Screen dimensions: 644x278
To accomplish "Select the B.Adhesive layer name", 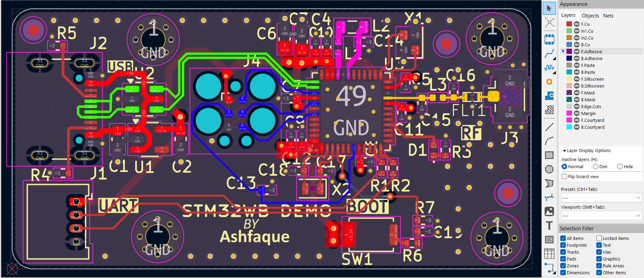I will pos(592,58).
